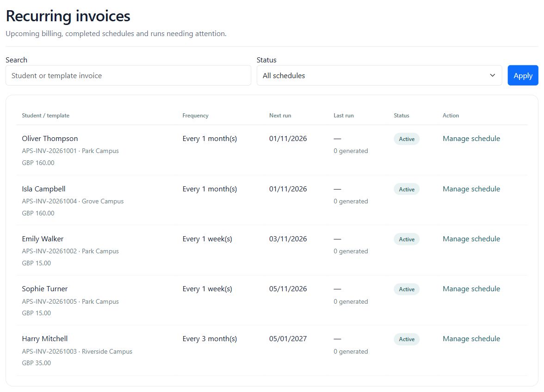Open Manage schedule for Isla Campbell
The width and height of the screenshot is (544, 392).
471,189
